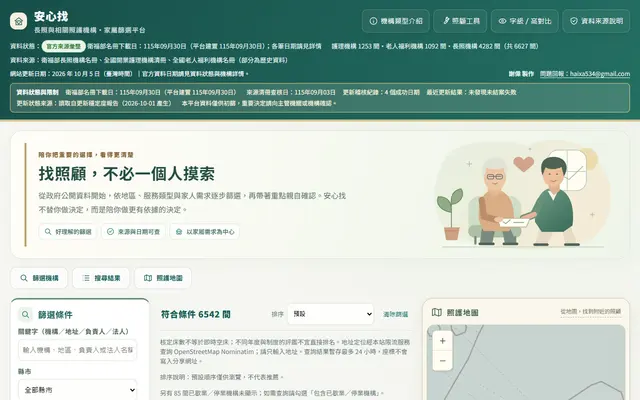Screen dimensions: 640x400
Task: Open the haixa534@gmail.com feedback link
Action: tap(585, 74)
